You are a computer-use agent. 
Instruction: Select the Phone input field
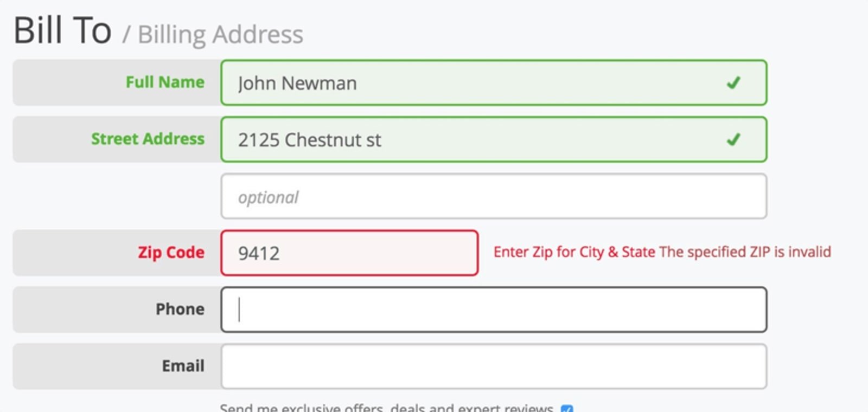[x=494, y=310]
